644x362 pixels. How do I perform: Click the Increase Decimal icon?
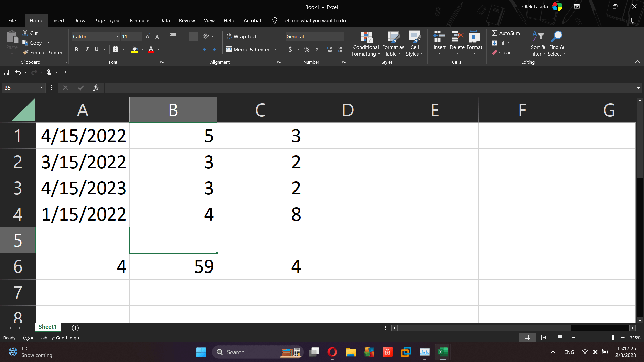pyautogui.click(x=329, y=50)
